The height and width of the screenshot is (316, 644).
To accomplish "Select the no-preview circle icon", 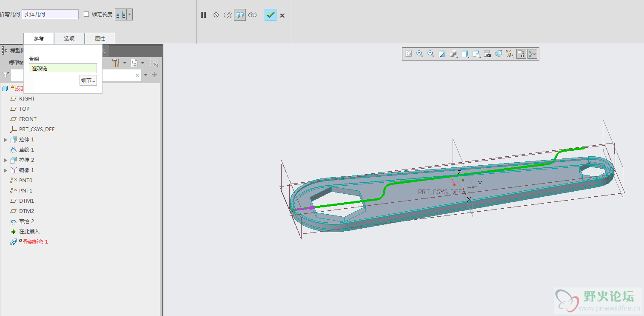I will coord(216,15).
